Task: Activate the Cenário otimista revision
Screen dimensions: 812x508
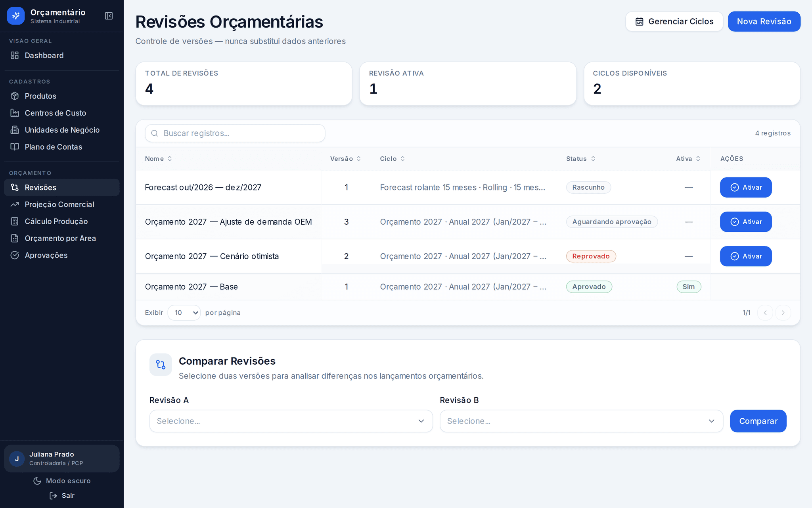Action: (746, 256)
